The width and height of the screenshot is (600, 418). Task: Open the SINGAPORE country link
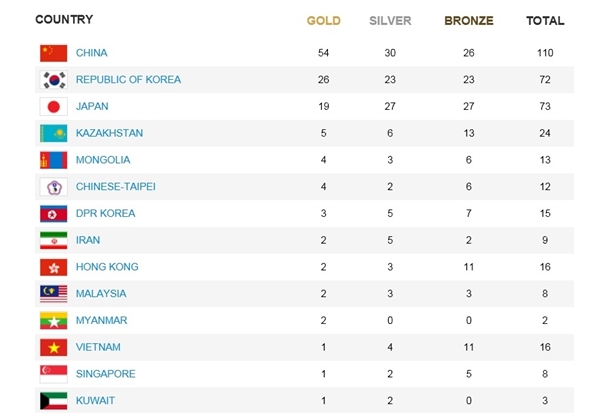click(105, 374)
